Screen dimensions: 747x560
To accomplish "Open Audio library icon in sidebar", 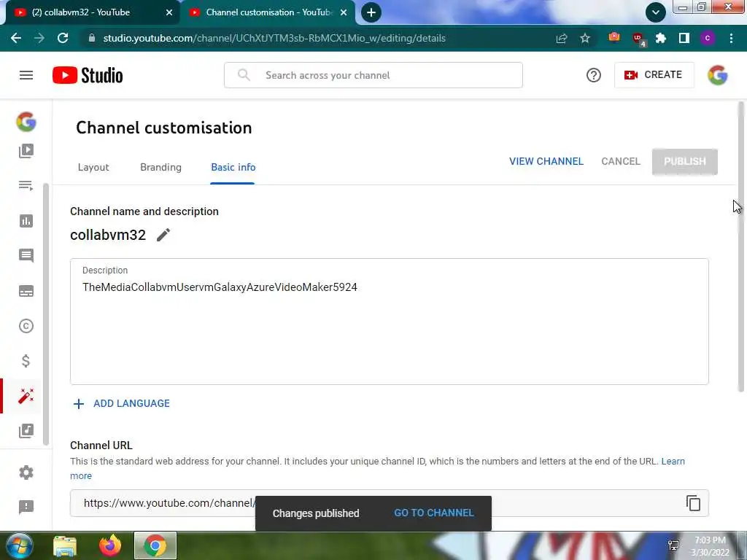I will coord(26,431).
